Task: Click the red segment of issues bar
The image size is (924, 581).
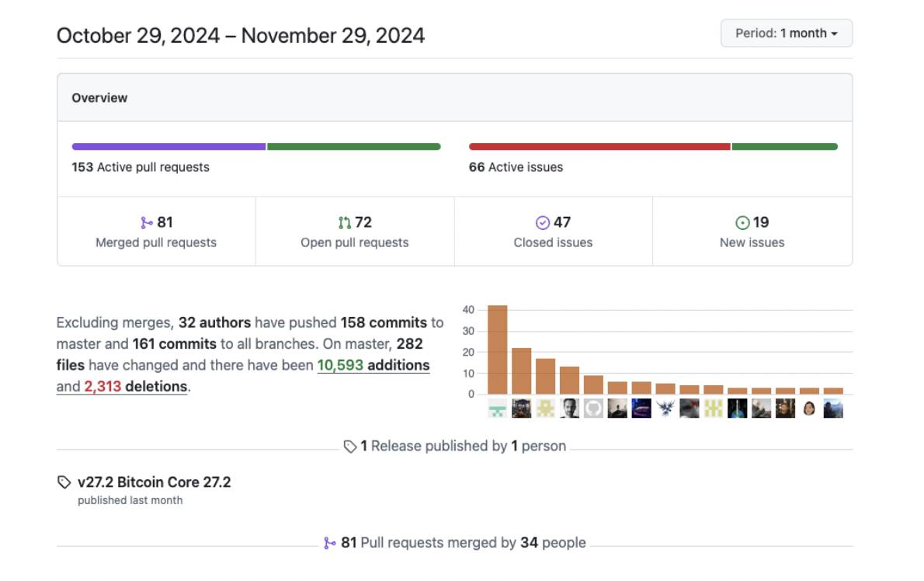Action: point(599,147)
